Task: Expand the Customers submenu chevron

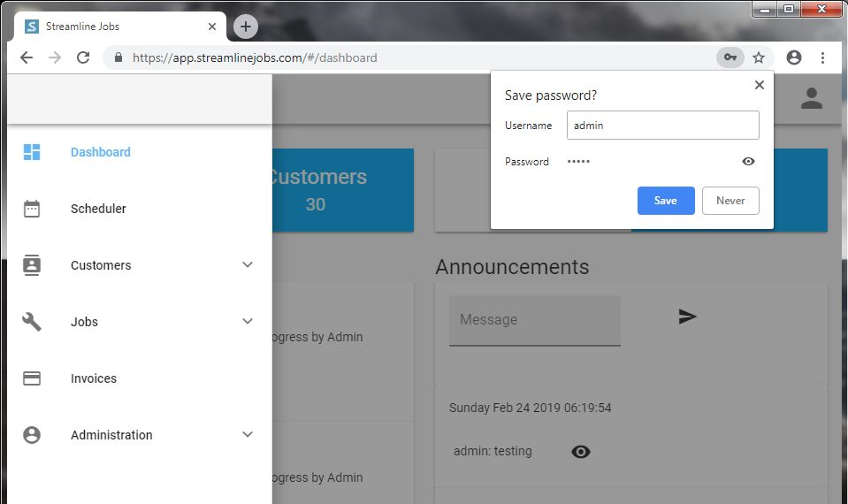Action: 248,265
